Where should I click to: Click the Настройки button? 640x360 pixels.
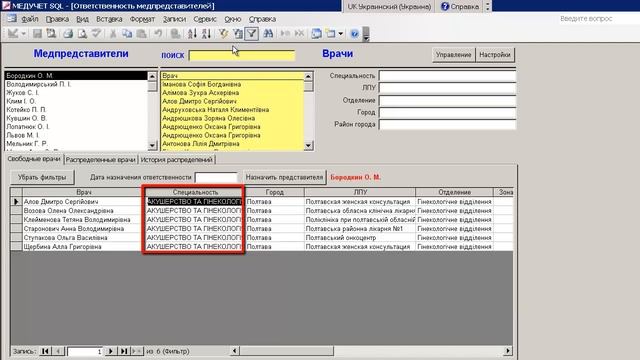pyautogui.click(x=495, y=55)
